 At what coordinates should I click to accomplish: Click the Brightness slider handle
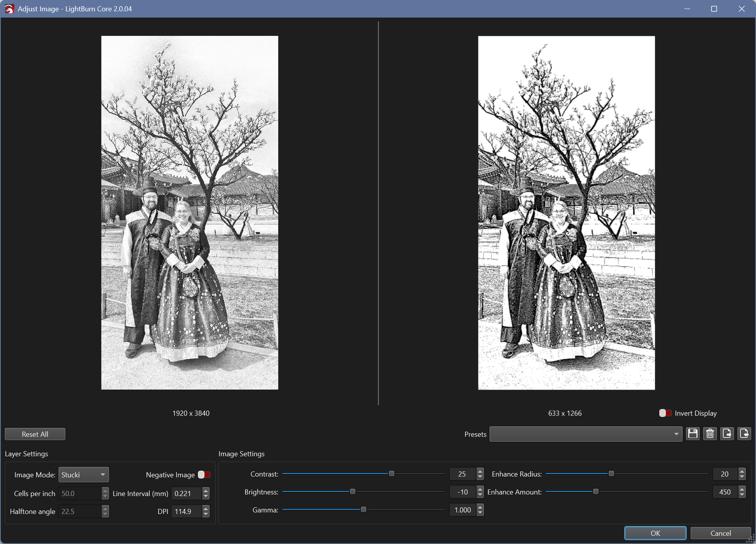tap(353, 492)
